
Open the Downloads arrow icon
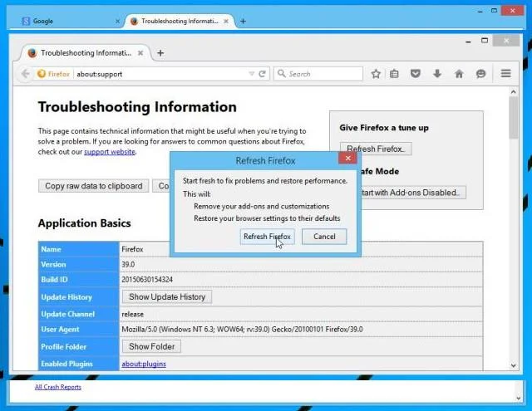pyautogui.click(x=437, y=74)
